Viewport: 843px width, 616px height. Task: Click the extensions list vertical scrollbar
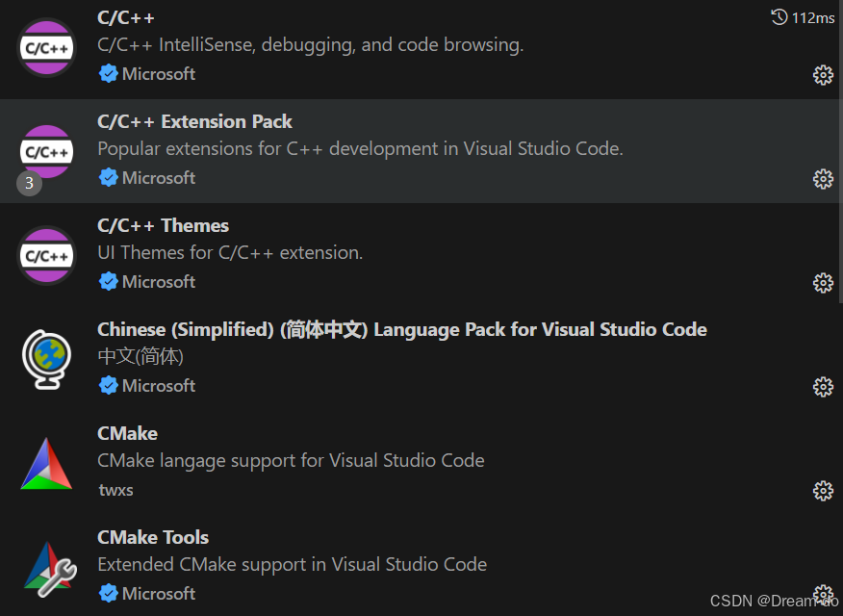[841, 150]
